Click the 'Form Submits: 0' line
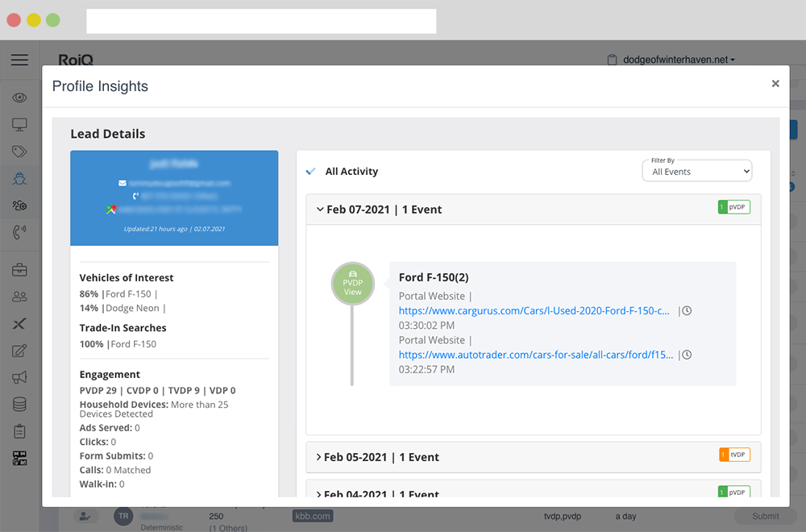This screenshot has width=806, height=532. point(116,456)
